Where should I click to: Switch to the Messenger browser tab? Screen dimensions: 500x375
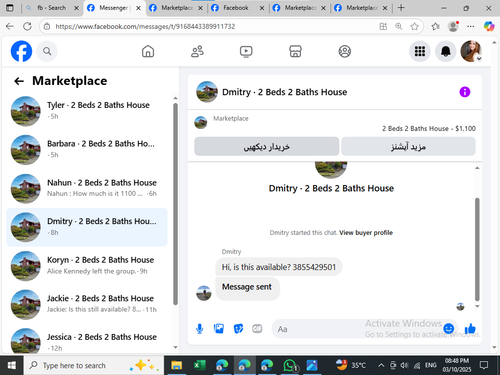115,8
